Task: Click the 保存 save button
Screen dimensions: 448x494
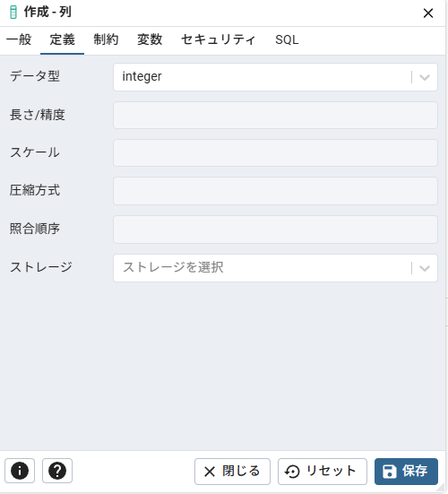Action: [x=406, y=472]
